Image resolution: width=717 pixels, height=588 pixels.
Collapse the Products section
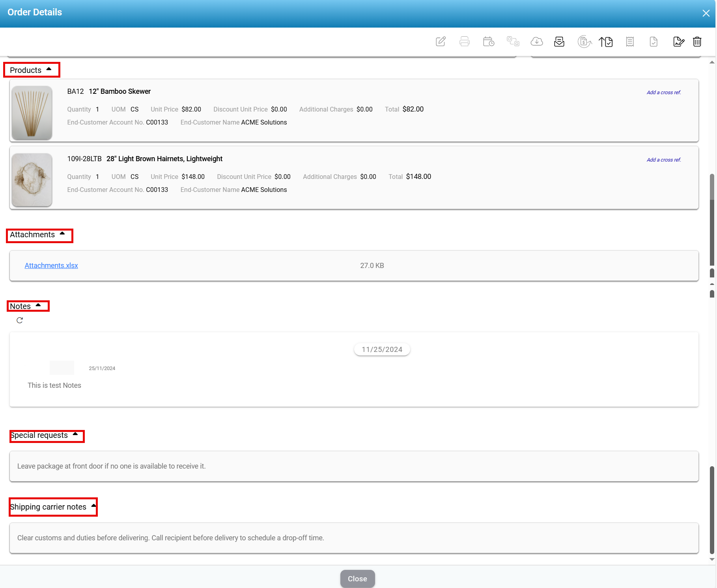49,69
